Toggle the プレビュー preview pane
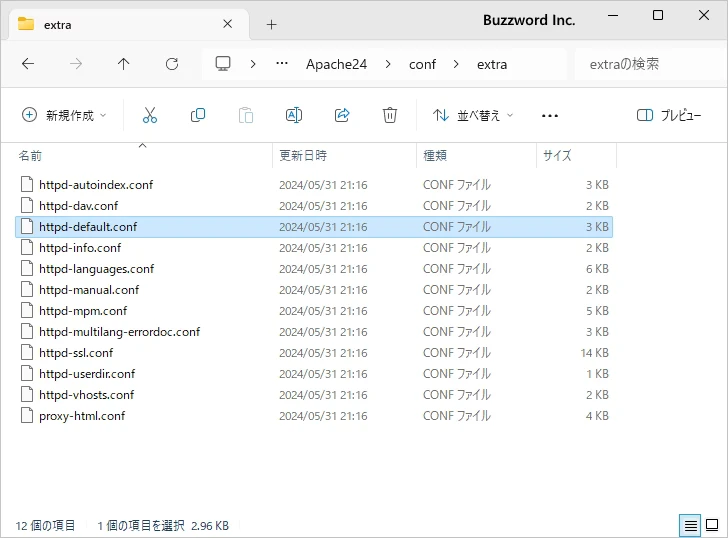 [669, 115]
